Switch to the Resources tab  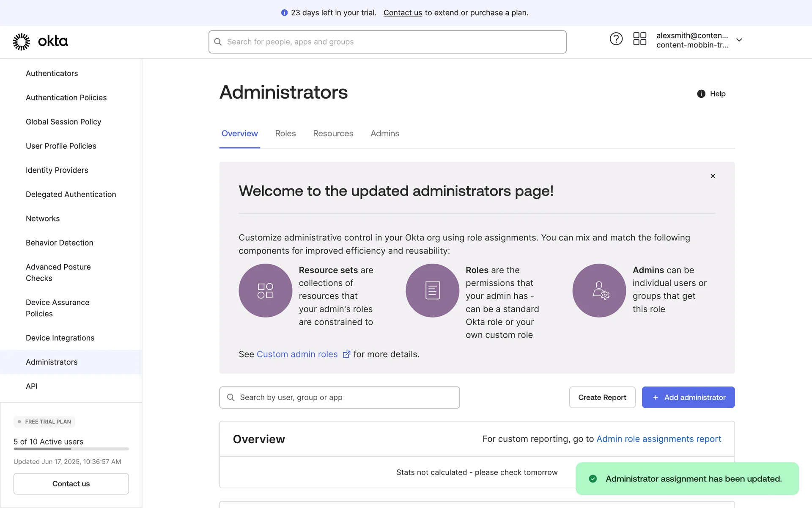333,133
